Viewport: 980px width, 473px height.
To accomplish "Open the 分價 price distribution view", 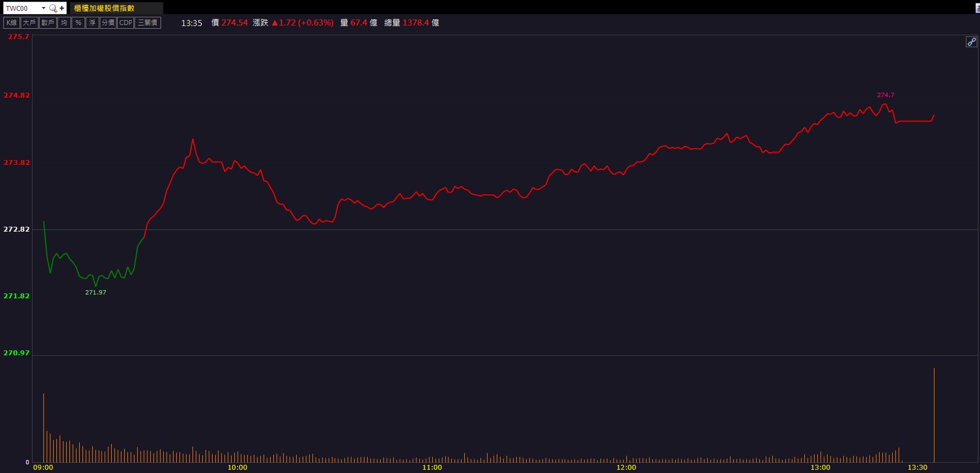I will [x=108, y=23].
